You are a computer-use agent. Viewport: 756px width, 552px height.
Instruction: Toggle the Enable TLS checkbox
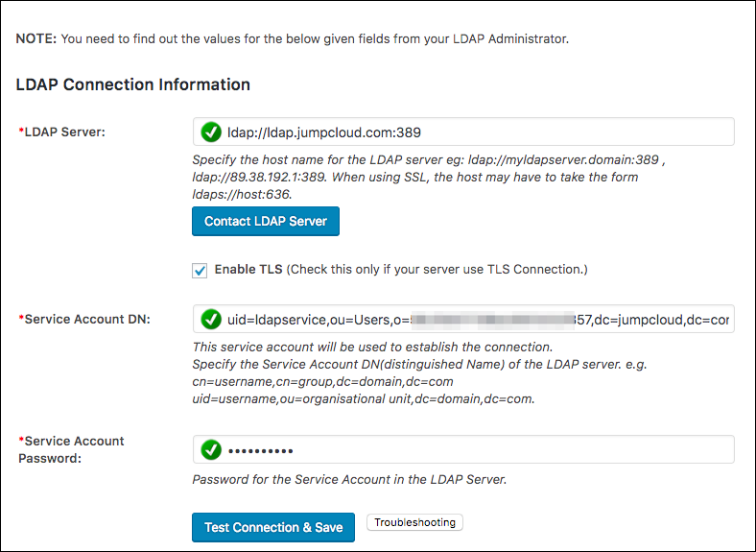tap(200, 270)
